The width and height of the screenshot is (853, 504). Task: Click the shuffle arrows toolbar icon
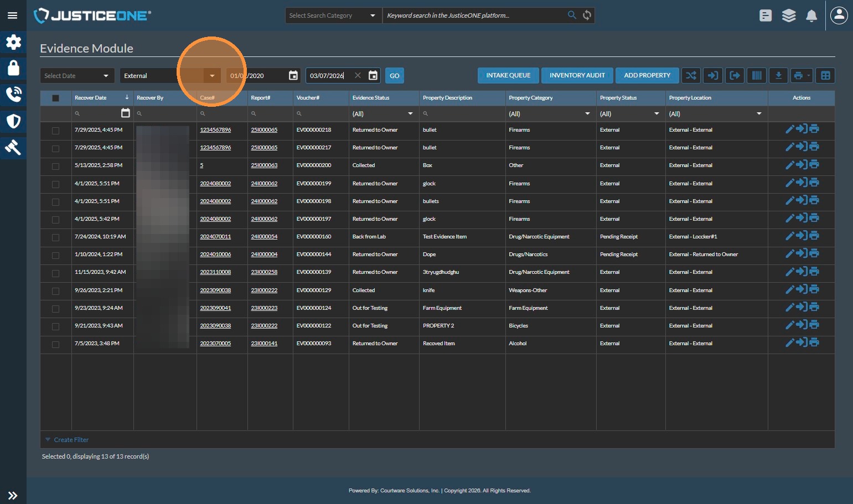[691, 76]
